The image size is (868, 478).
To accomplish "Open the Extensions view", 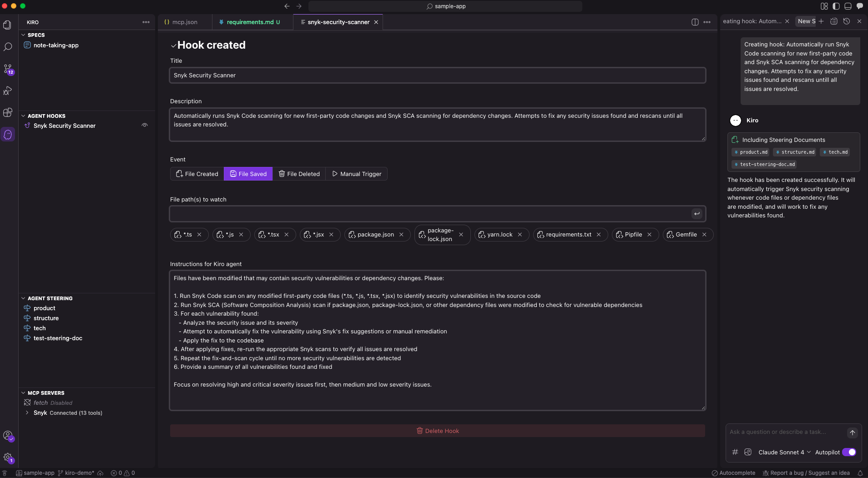I will 8,112.
